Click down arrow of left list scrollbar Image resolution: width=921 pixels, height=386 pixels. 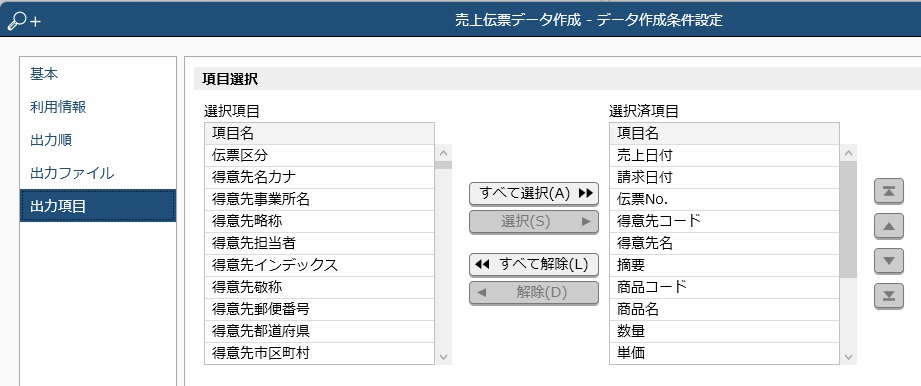(x=443, y=357)
